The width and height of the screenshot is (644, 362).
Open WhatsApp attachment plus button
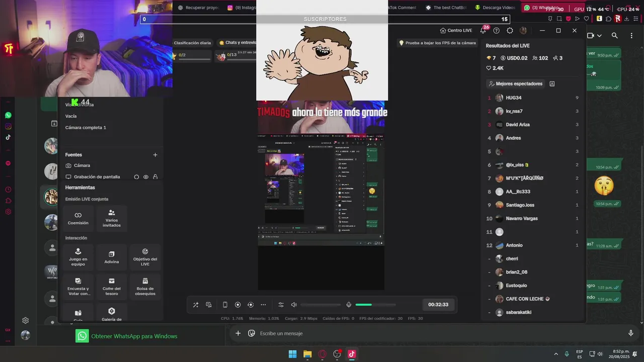(238, 333)
